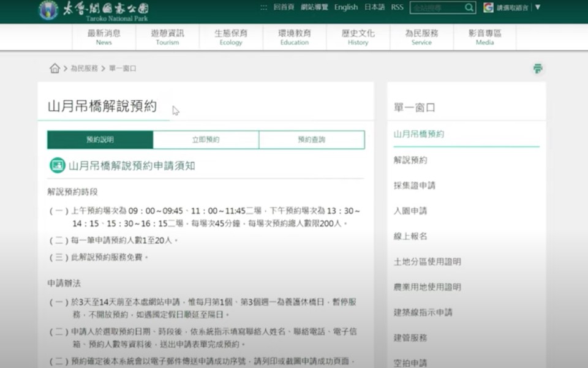Open 農業用地使用證明 in the sidebar
This screenshot has width=588, height=368.
coord(427,287)
